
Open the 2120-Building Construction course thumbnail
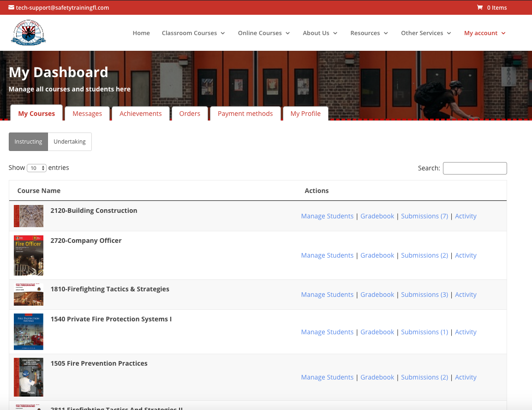28,216
